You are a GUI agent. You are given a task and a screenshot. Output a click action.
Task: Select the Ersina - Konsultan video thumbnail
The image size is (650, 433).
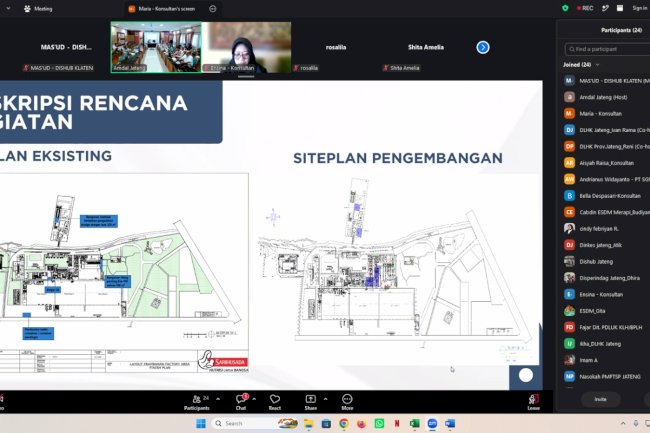pos(246,47)
